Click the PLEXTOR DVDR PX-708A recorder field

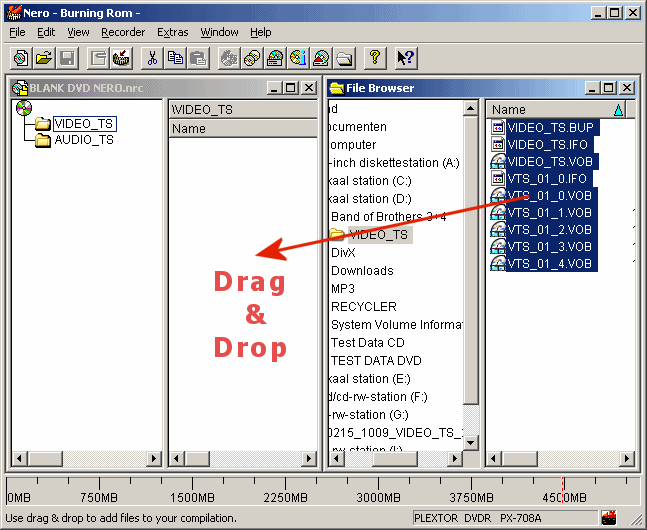tap(505, 518)
